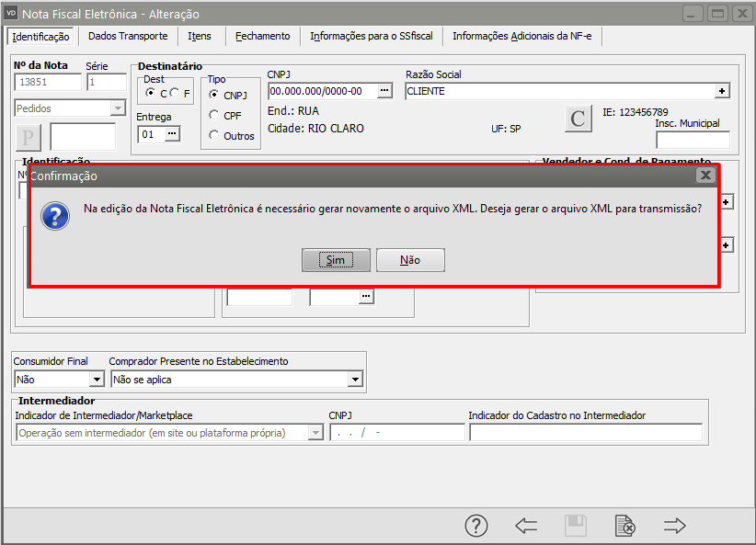This screenshot has height=545, width=756.
Task: Click the save floppy disk icon
Action: [x=576, y=526]
